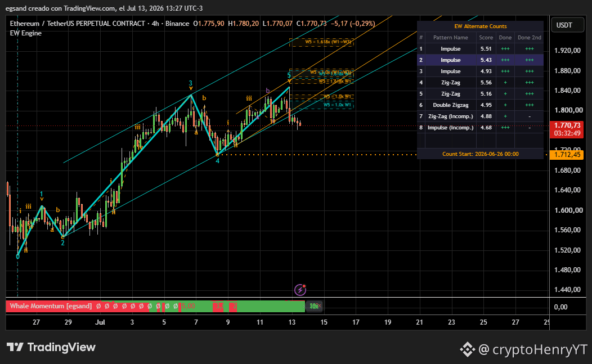Click the cyan wave 3 label at chart peak
The height and width of the screenshot is (364, 592).
tap(191, 83)
